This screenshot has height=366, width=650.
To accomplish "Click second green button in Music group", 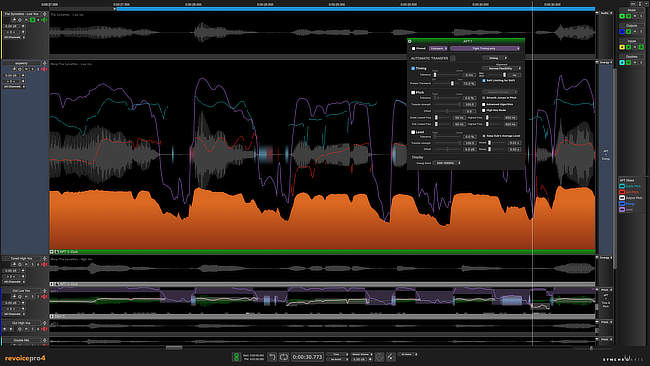I will click(628, 16).
